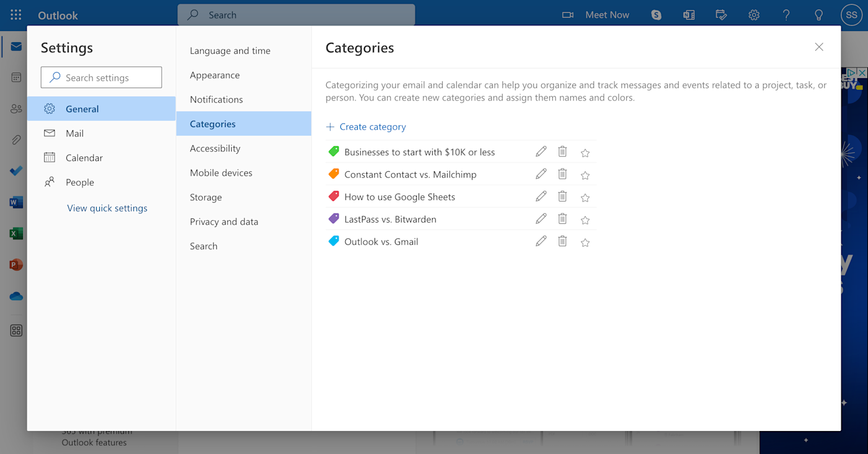Select the Categories settings page
The height and width of the screenshot is (454, 868).
(244, 124)
